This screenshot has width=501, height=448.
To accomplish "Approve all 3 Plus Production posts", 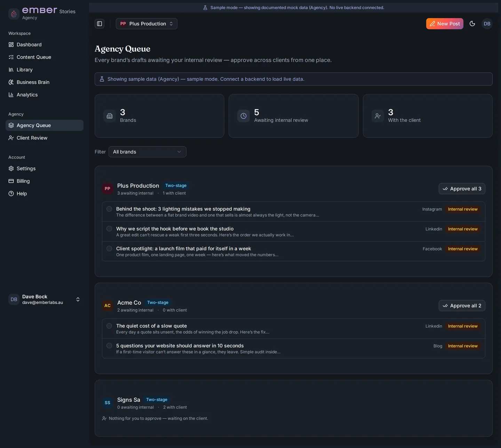I will pyautogui.click(x=462, y=189).
